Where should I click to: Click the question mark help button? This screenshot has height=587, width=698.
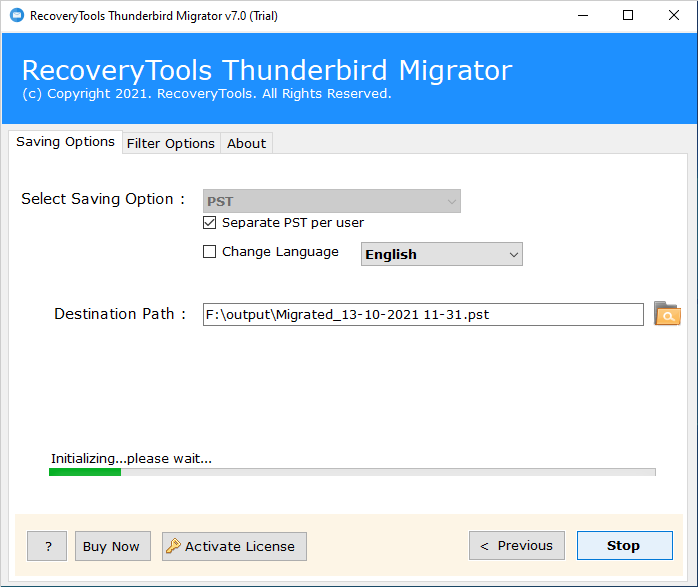tap(47, 546)
